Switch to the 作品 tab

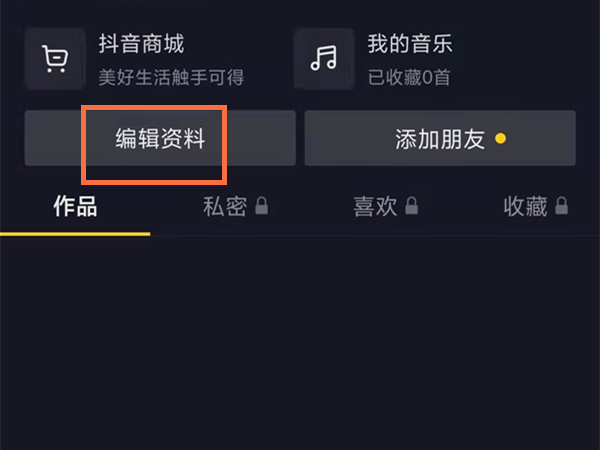(x=75, y=206)
